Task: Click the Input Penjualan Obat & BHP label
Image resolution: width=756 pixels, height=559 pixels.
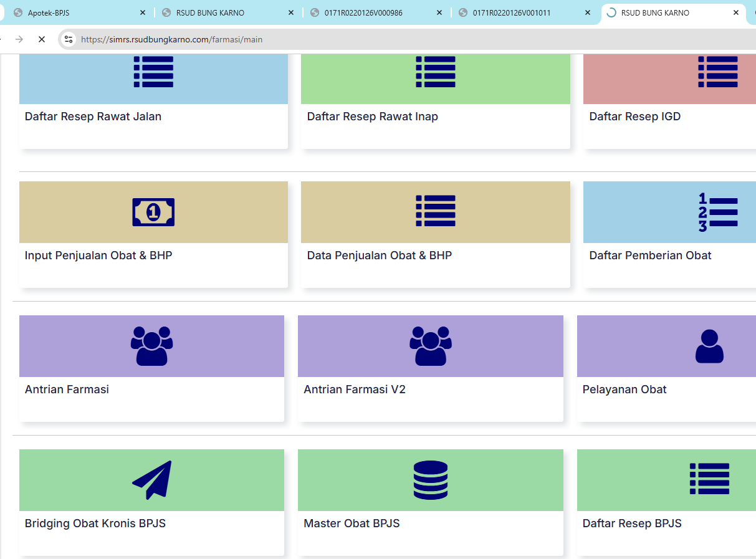Action: pyautogui.click(x=98, y=256)
